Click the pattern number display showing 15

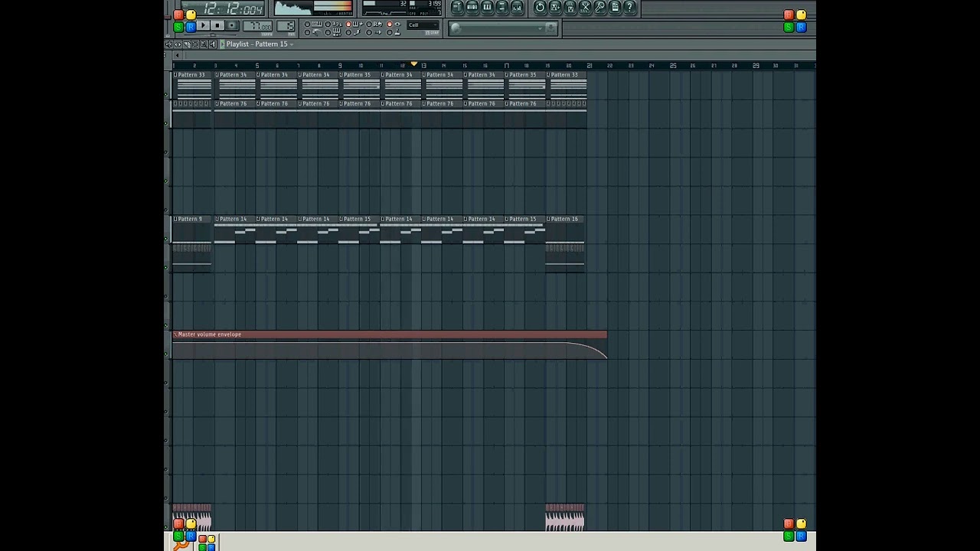click(x=286, y=26)
